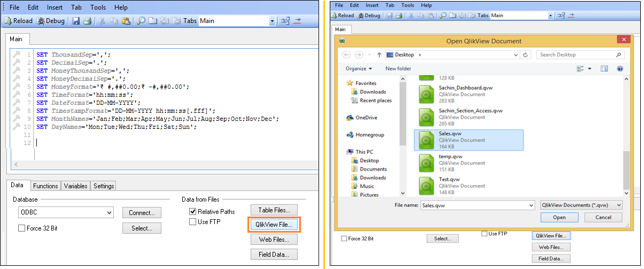Viewport: 644px width, 269px height.
Task: Click the QlikView File... button in left editor
Action: (274, 225)
